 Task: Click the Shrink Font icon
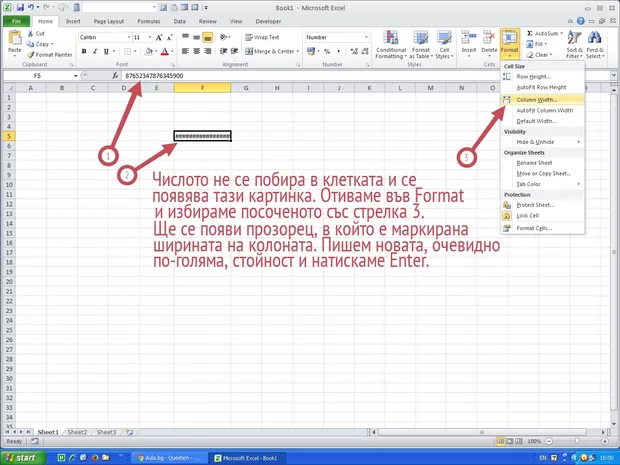170,38
